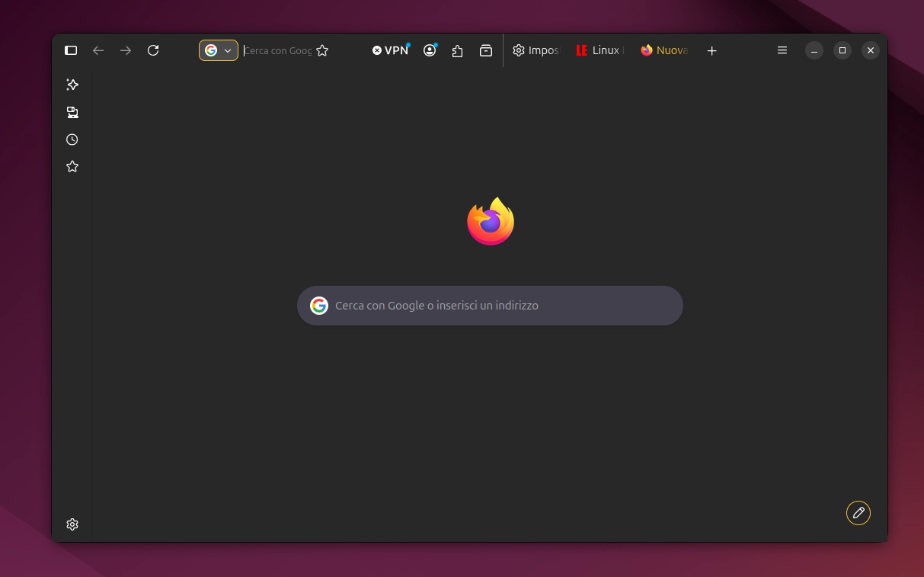
Task: Maximize the Firefox window
Action: click(842, 50)
